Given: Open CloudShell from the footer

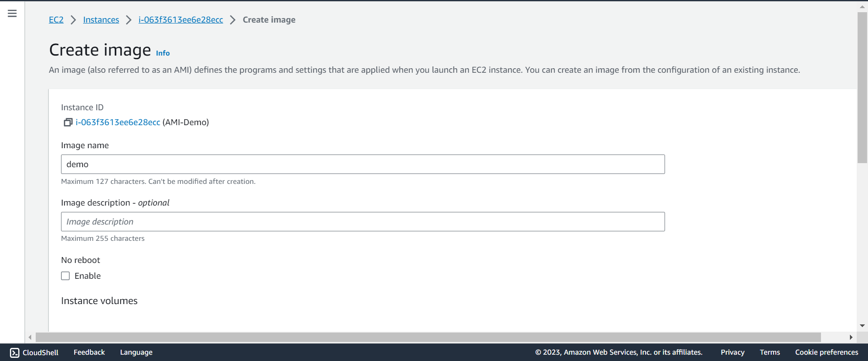Looking at the screenshot, I should [x=34, y=352].
